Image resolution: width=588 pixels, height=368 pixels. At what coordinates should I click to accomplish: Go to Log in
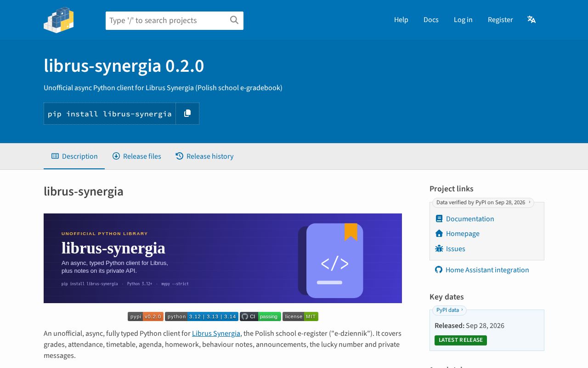[463, 20]
